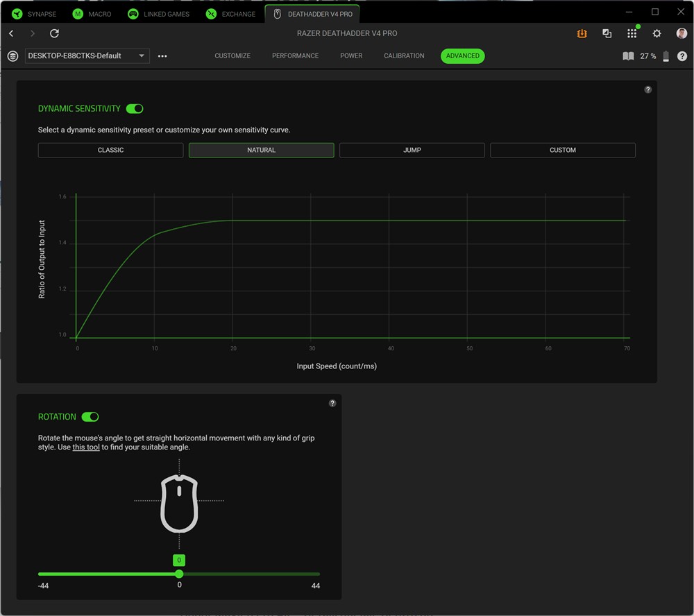Expand the DESKTOP-E88CTKS-Default profile dropdown
Viewport: 694px width, 616px height.
click(x=87, y=56)
